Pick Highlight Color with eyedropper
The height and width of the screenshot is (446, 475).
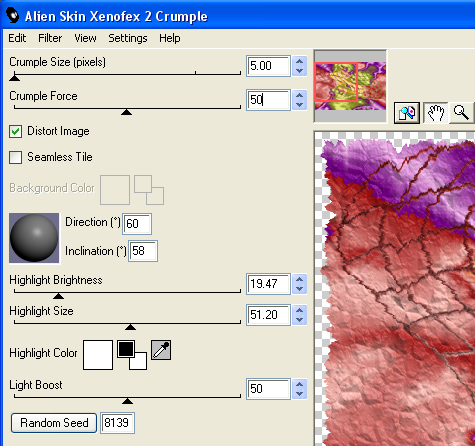coord(161,350)
